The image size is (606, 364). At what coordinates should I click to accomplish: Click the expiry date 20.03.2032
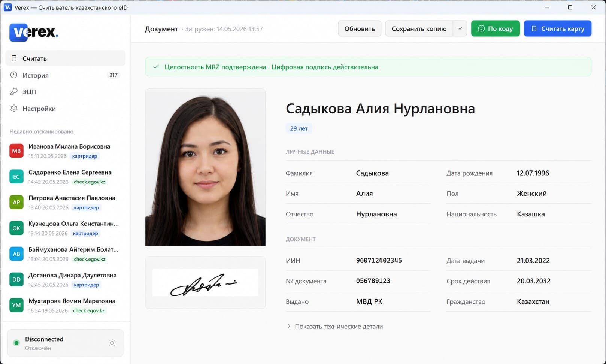pos(533,281)
